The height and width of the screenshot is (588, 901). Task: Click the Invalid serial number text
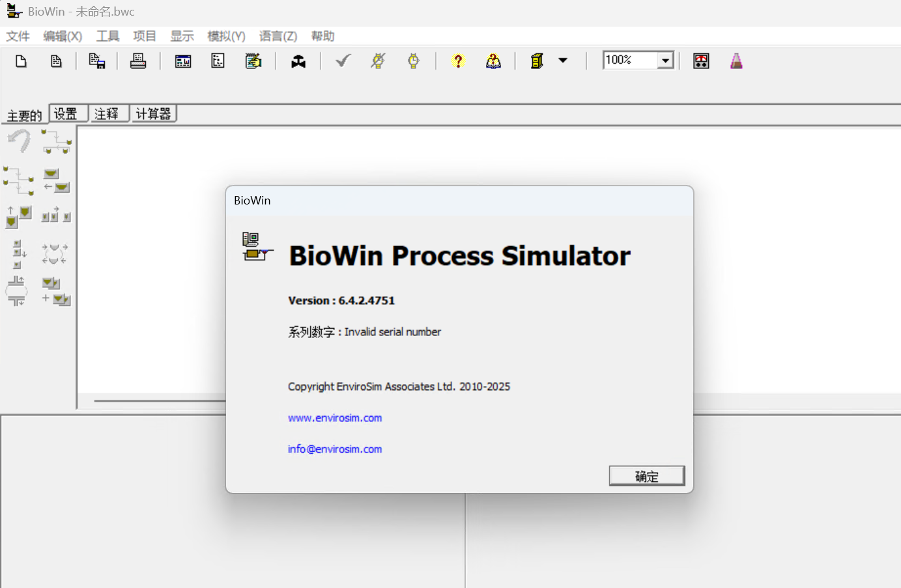click(x=393, y=332)
